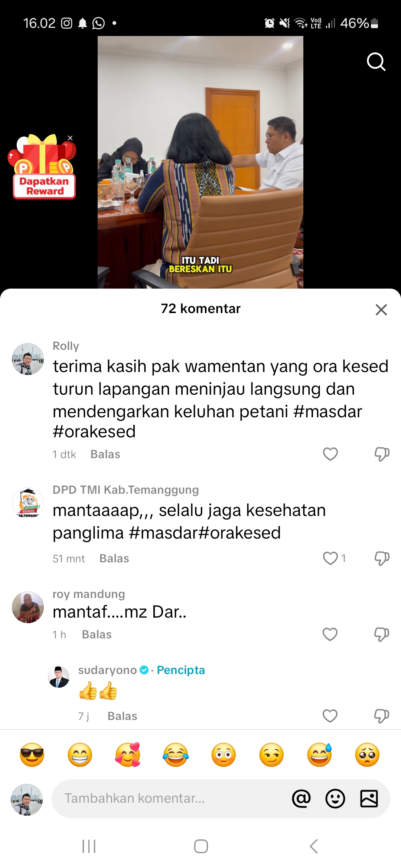Open the emoji picker in the comment box
The width and height of the screenshot is (401, 868).
click(x=335, y=798)
